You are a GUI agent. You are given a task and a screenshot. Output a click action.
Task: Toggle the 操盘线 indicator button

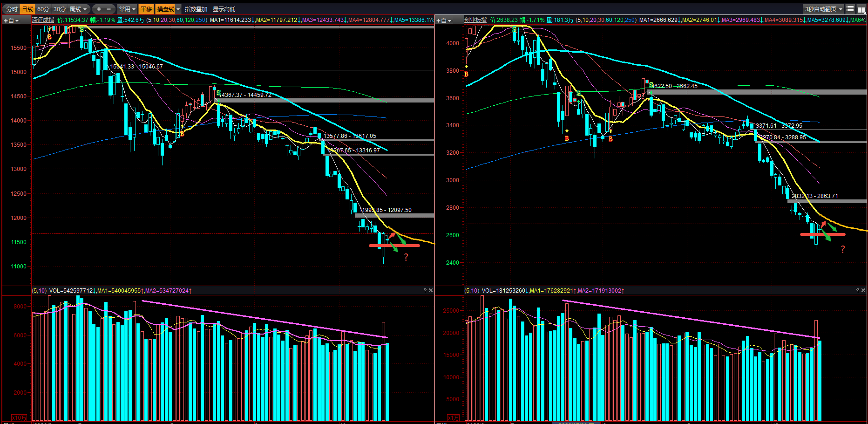165,9
